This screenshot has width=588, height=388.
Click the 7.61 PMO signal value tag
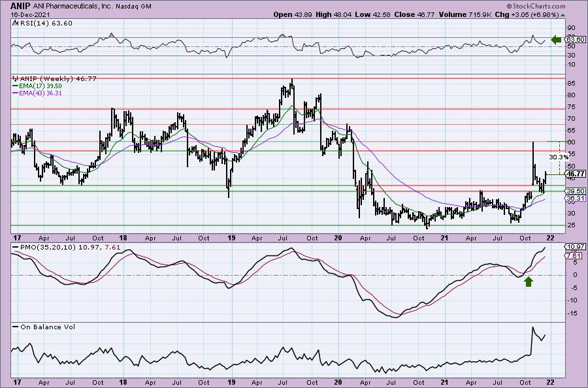pos(574,256)
